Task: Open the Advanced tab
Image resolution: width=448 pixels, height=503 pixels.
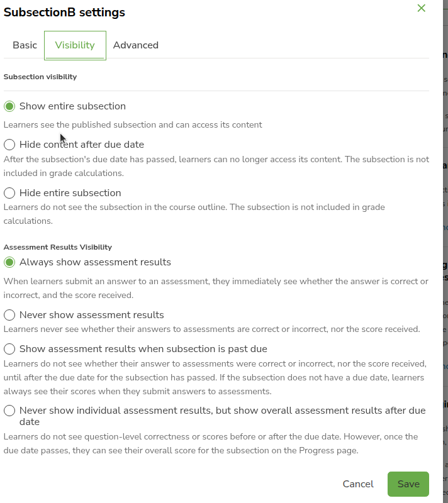Action: (136, 45)
